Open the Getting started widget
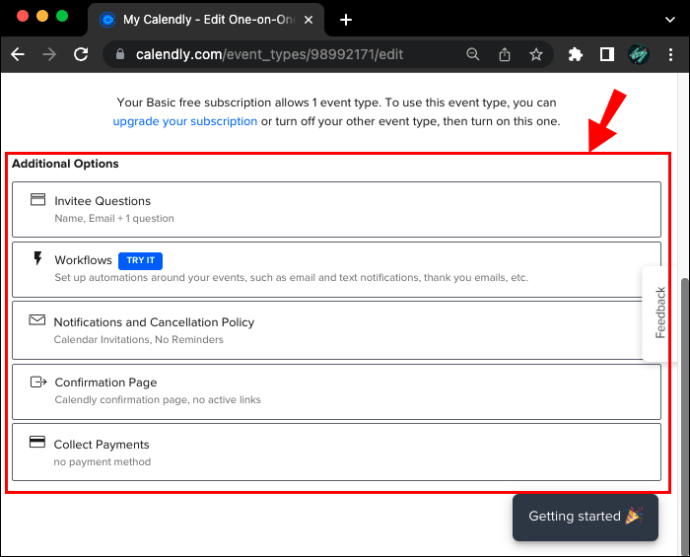Viewport: 690px width, 557px height. (585, 517)
